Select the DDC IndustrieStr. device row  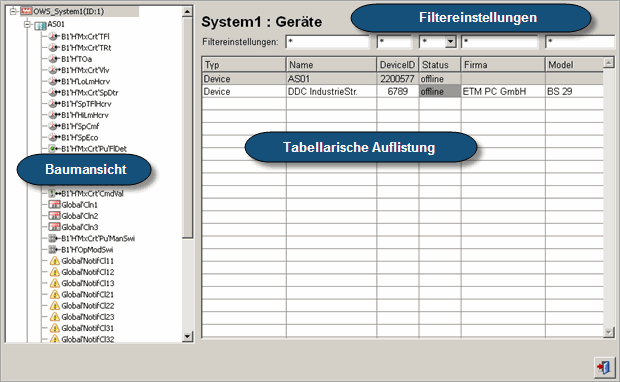(x=403, y=91)
